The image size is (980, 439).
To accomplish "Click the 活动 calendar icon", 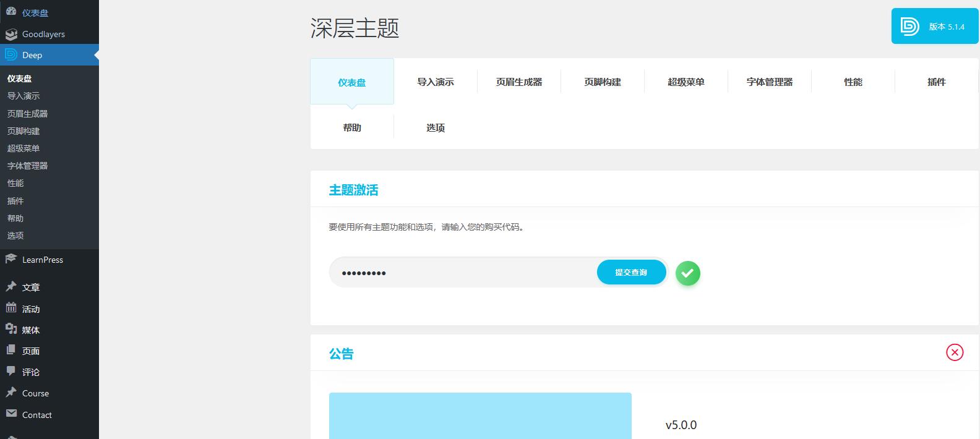I will 11,308.
